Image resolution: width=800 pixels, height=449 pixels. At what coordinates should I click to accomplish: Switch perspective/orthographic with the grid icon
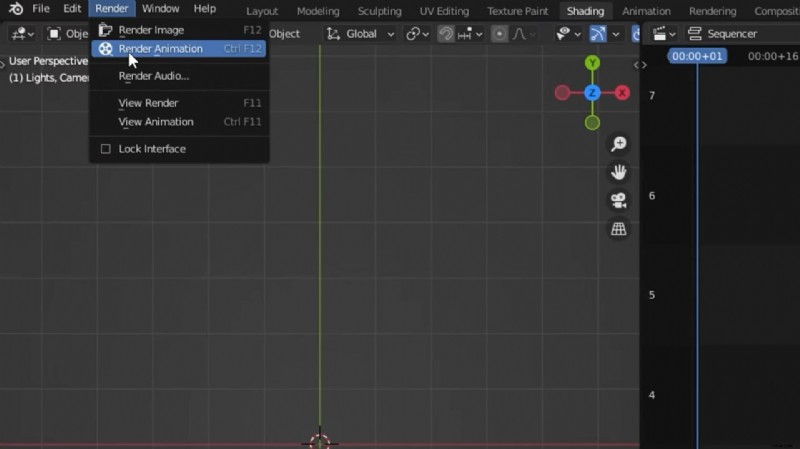[x=619, y=229]
